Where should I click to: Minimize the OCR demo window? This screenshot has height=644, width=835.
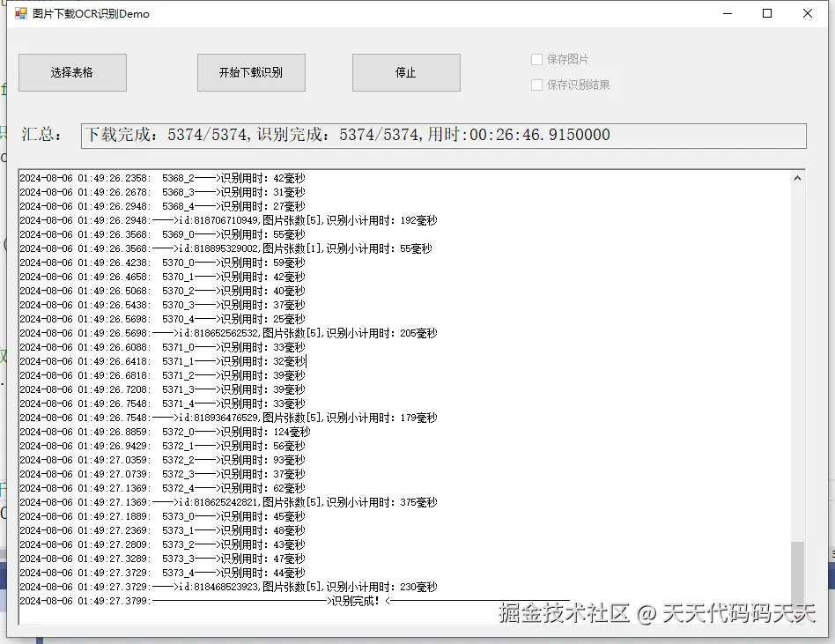coord(727,13)
